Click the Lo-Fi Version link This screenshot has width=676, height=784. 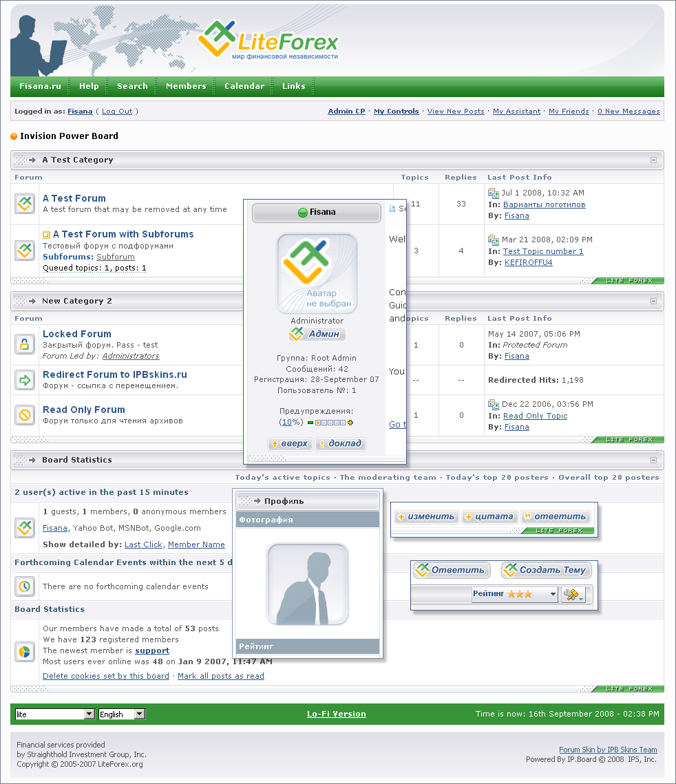[337, 714]
